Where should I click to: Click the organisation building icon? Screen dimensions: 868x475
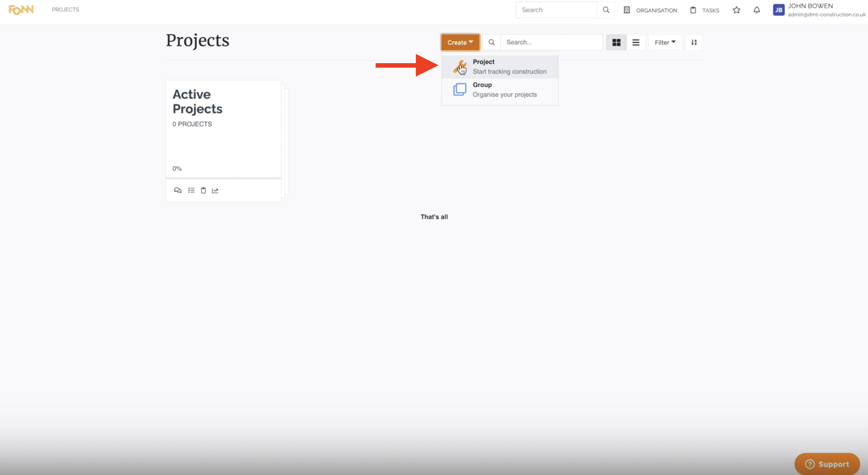(x=626, y=10)
